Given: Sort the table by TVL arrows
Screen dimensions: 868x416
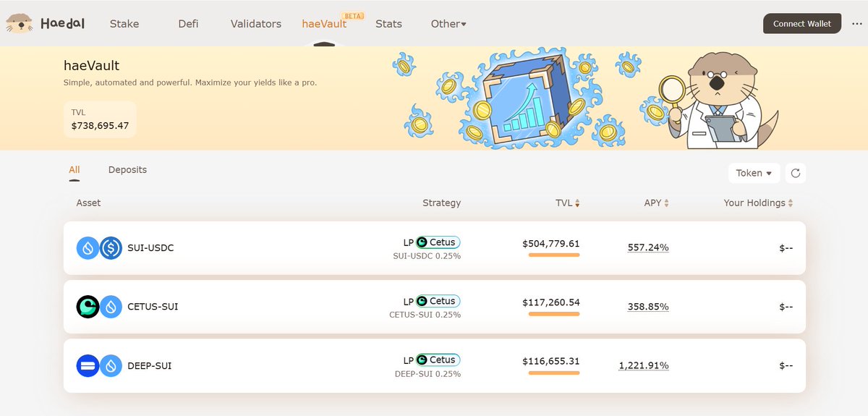Looking at the screenshot, I should (x=577, y=203).
